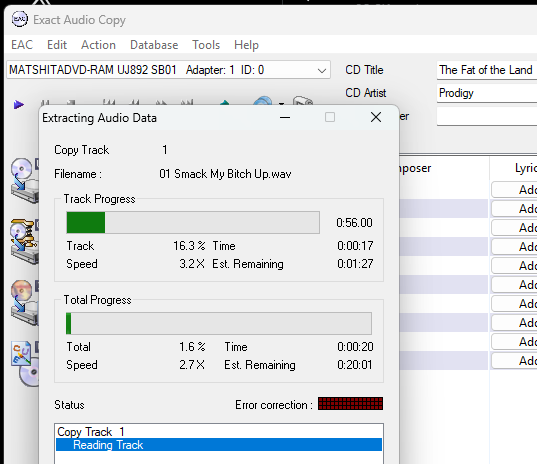Click filename 01 Smack My Bitch Up.wav

225,174
